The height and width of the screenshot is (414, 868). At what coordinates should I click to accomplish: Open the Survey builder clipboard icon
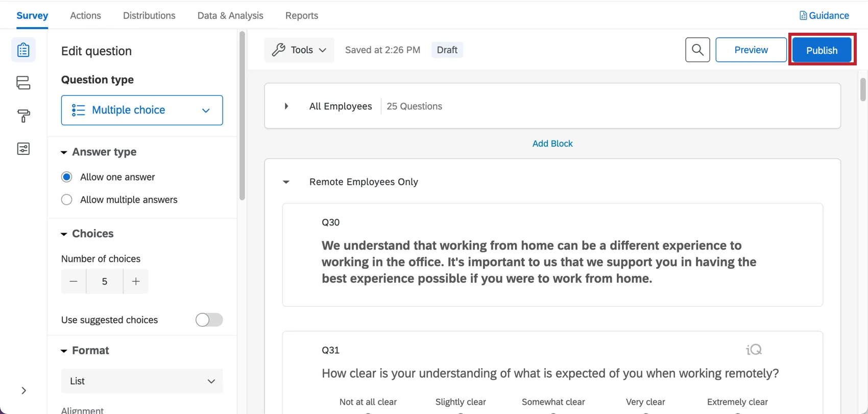(x=23, y=50)
